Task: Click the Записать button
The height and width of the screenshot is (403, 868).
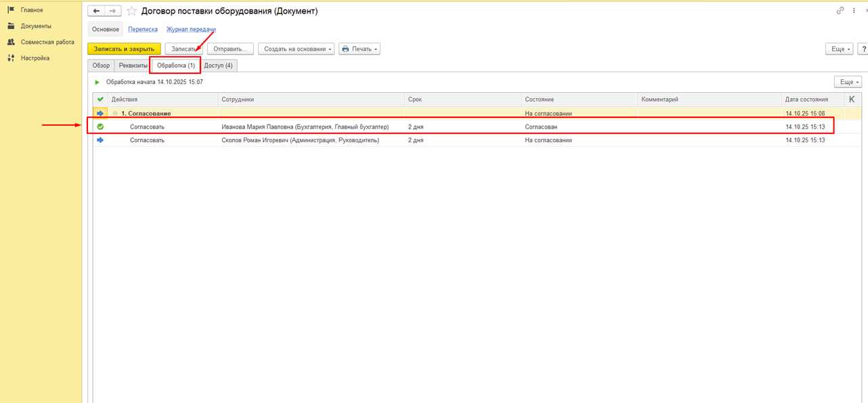Action: (x=183, y=49)
